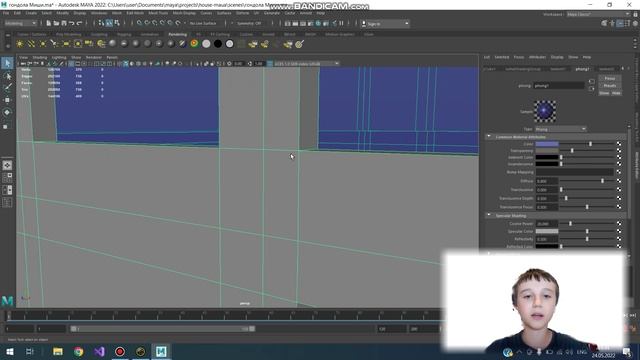Open the Modeling menu set dropdown
This screenshot has height=360, width=640.
pos(20,23)
